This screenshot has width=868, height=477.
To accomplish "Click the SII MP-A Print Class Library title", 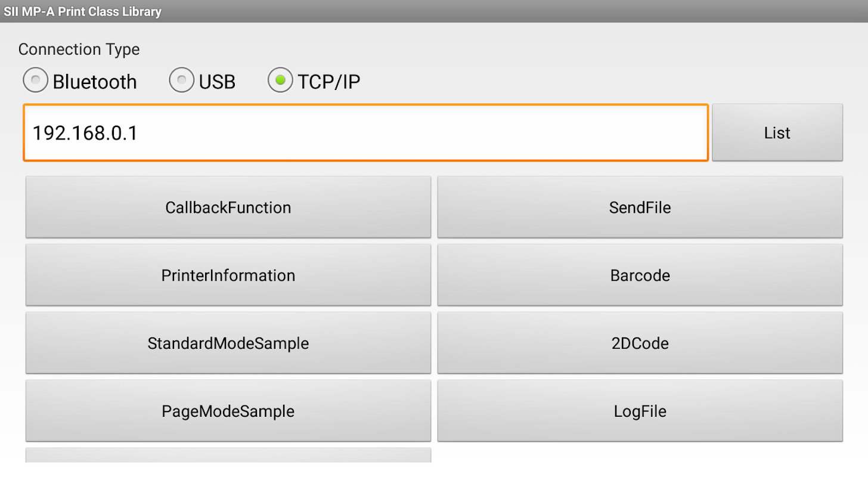I will (82, 11).
